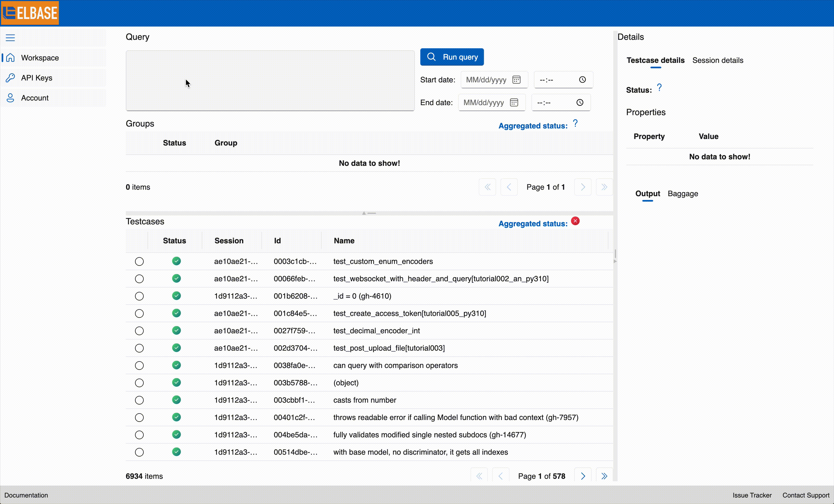Select radio for test_websocket_with_header_and_query row

coord(139,279)
